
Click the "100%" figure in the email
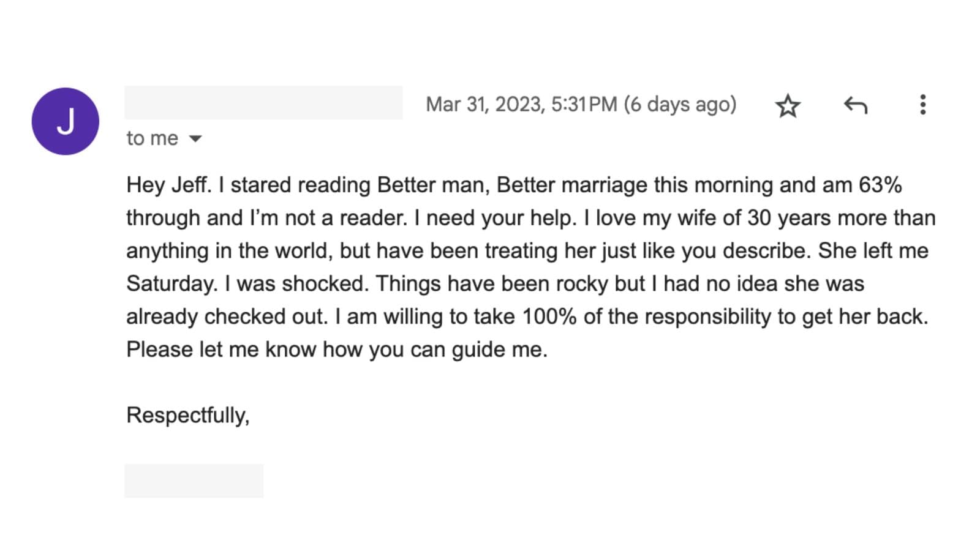click(549, 317)
